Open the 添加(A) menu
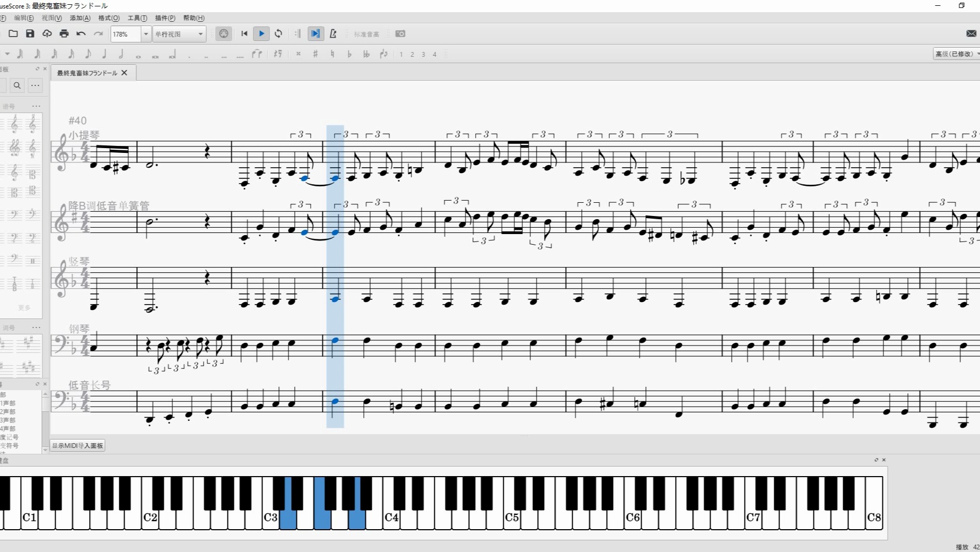Image resolution: width=980 pixels, height=552 pixels. [x=80, y=18]
